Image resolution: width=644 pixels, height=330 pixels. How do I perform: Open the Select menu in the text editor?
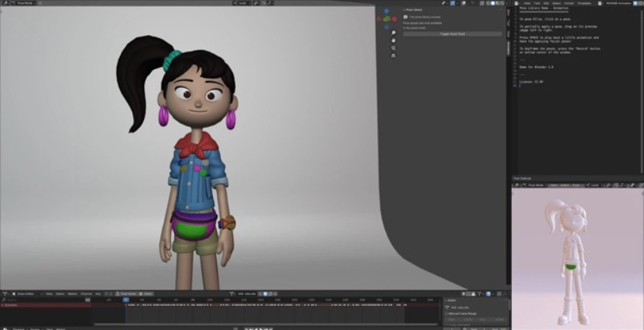(557, 3)
